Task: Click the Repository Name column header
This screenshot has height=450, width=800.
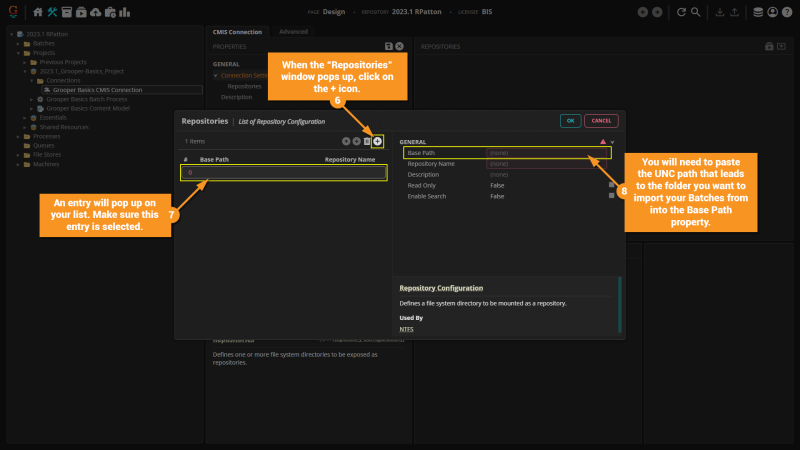Action: coord(350,160)
